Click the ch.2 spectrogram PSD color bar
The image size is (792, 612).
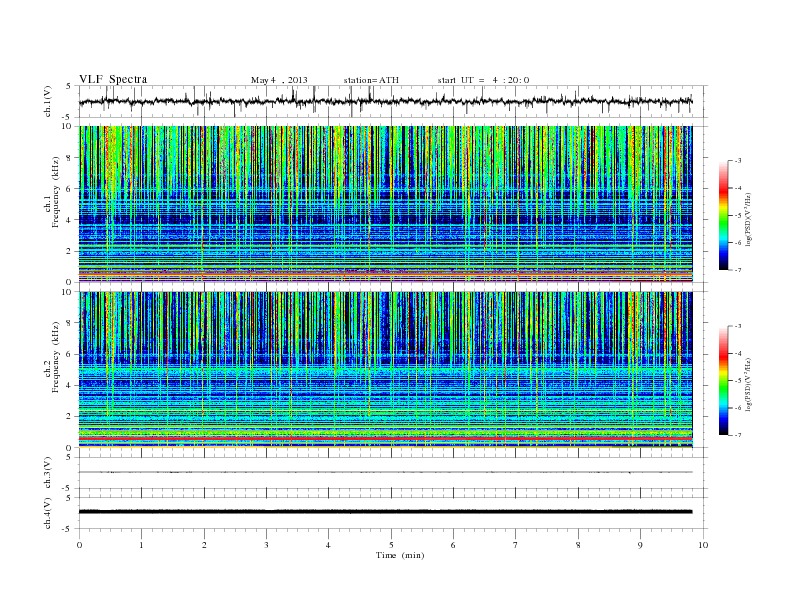click(x=723, y=380)
